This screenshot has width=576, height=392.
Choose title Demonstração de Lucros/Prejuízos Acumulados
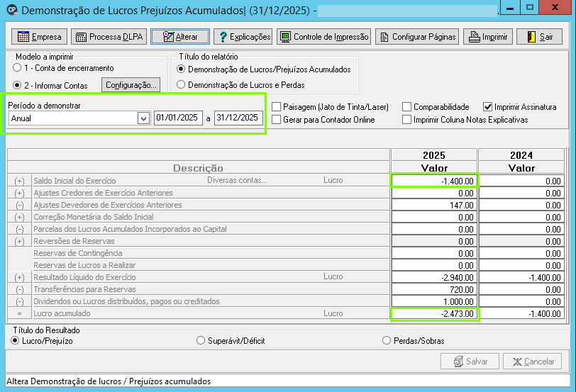coord(181,69)
